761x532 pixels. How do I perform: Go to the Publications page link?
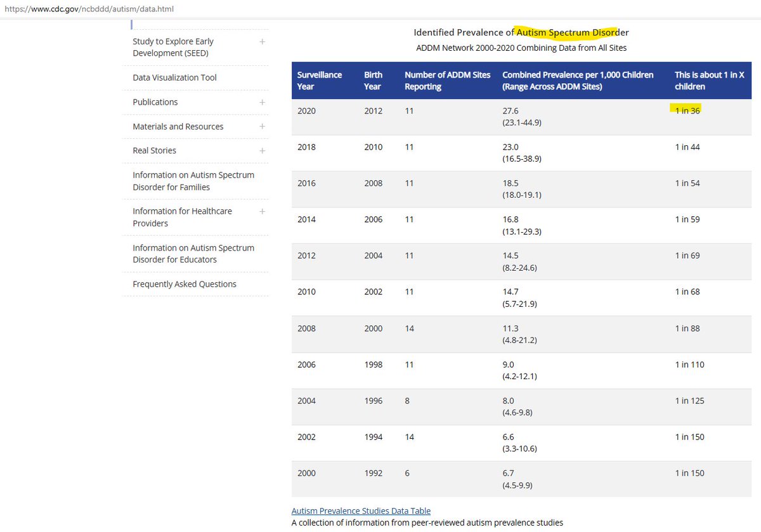point(155,102)
